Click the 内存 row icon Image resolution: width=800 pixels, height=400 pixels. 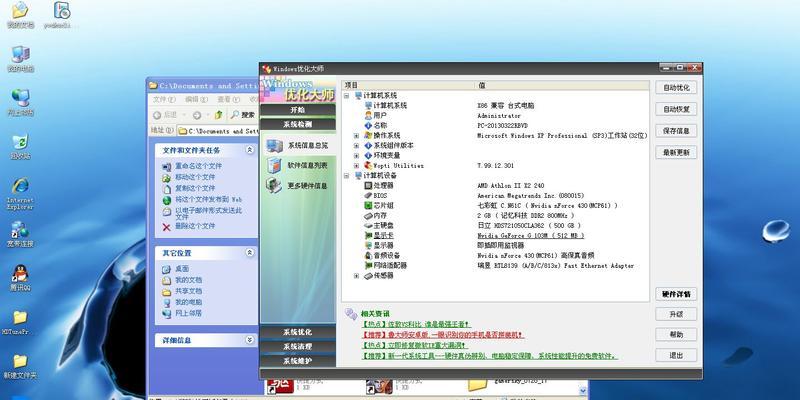(x=368, y=216)
